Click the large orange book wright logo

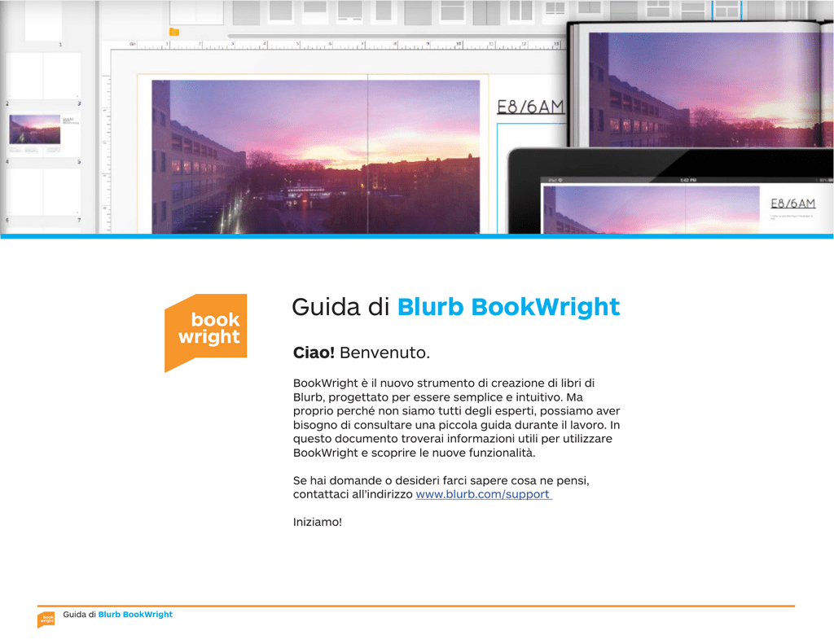[206, 333]
